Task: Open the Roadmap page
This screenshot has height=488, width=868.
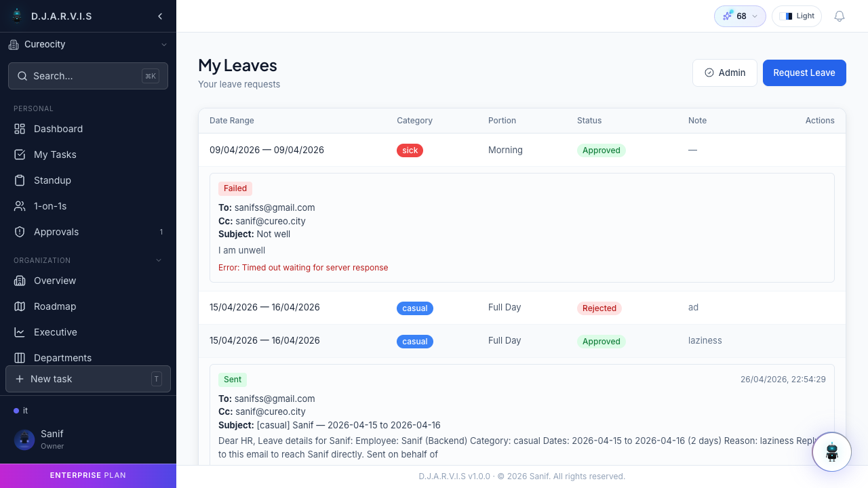Action: coord(88,306)
